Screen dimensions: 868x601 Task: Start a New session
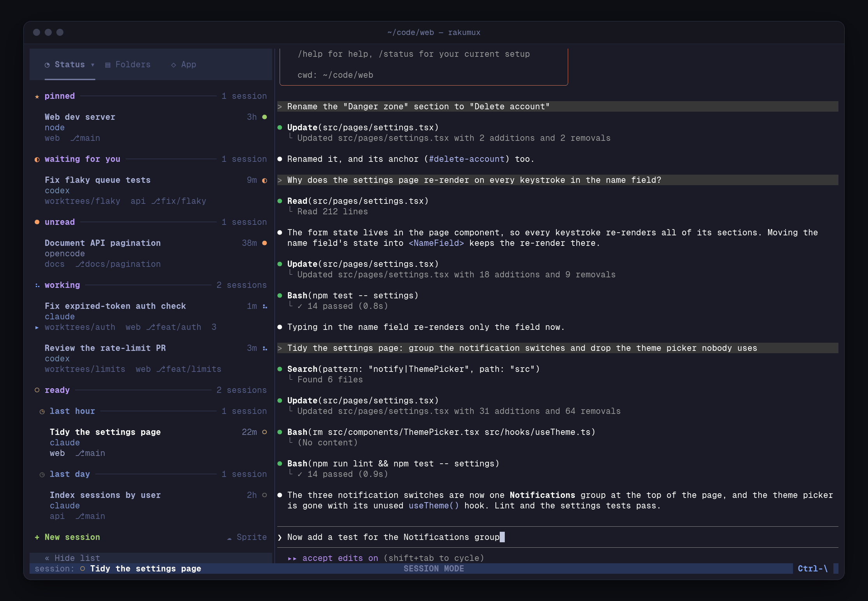[x=67, y=537]
